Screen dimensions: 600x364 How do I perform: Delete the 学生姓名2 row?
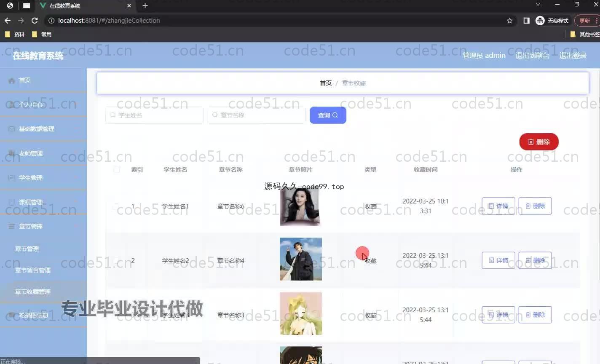click(535, 260)
